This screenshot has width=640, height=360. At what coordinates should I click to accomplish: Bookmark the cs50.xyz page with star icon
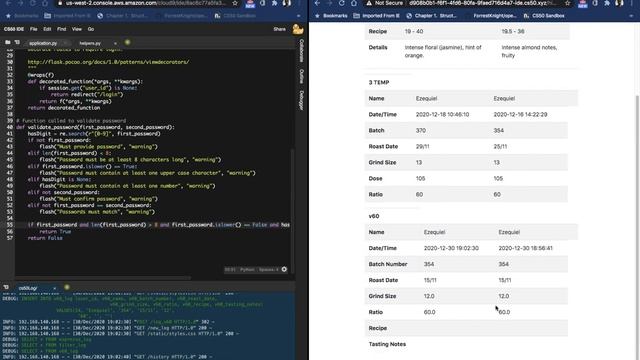pos(568,3)
